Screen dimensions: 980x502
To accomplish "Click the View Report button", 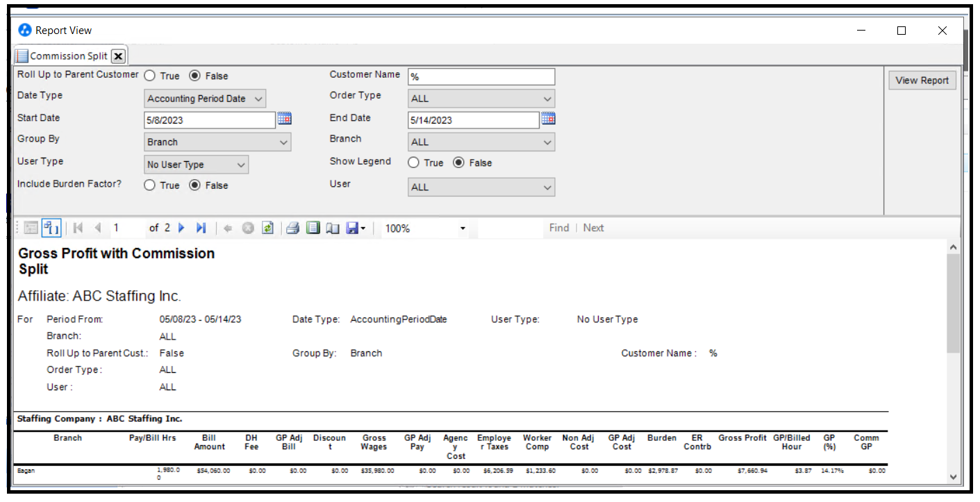I will click(x=922, y=81).
